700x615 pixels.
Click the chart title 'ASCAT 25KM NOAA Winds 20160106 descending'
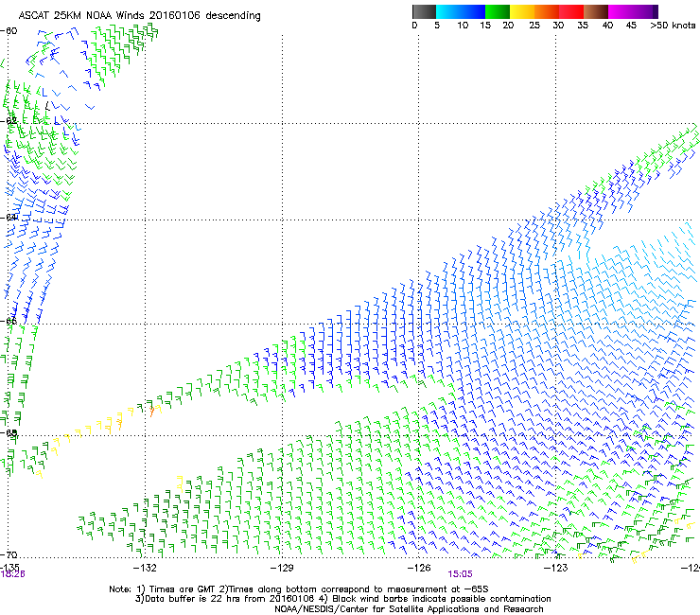coord(139,15)
